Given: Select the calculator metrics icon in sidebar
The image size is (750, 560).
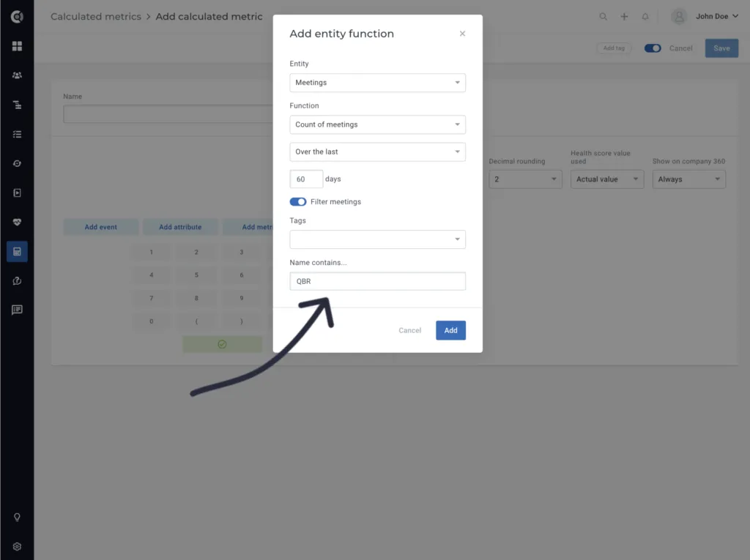Looking at the screenshot, I should click(17, 252).
